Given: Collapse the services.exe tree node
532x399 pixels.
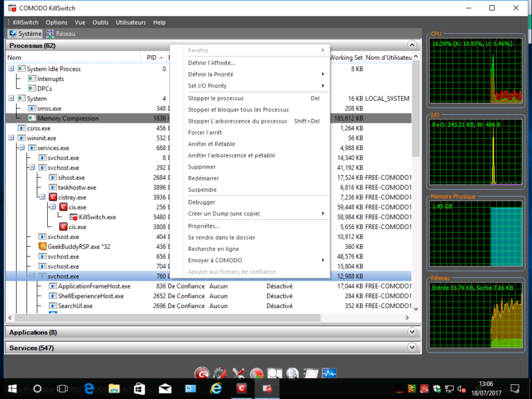Looking at the screenshot, I should click(x=22, y=148).
